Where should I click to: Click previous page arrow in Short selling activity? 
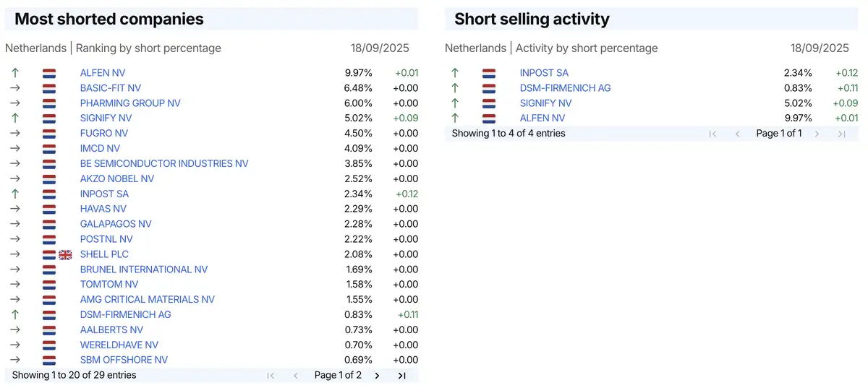[738, 134]
